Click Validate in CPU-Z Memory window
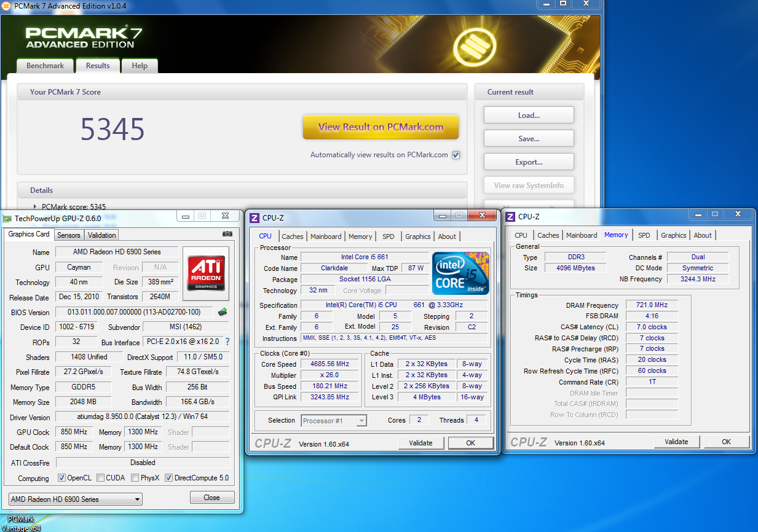The width and height of the screenshot is (758, 532). [677, 442]
